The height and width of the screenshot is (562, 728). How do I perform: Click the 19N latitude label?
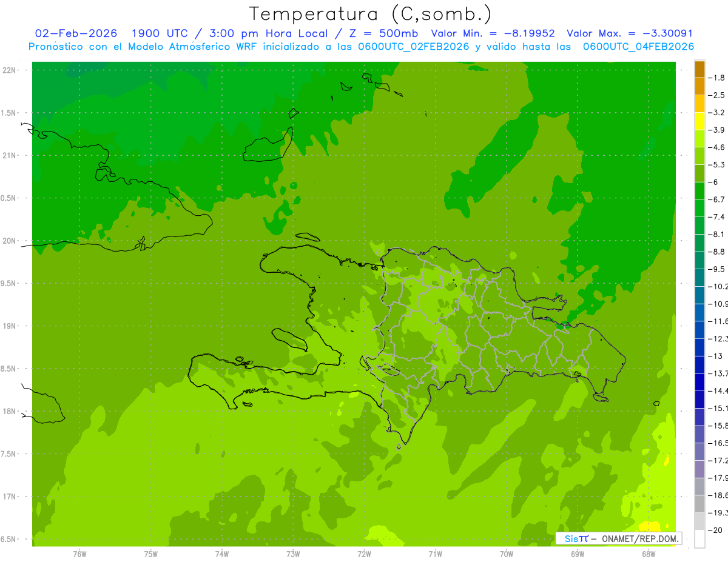point(9,326)
